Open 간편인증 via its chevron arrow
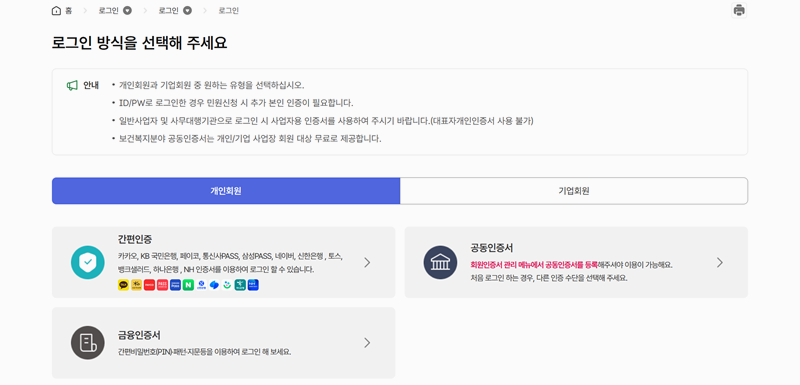 (367, 263)
